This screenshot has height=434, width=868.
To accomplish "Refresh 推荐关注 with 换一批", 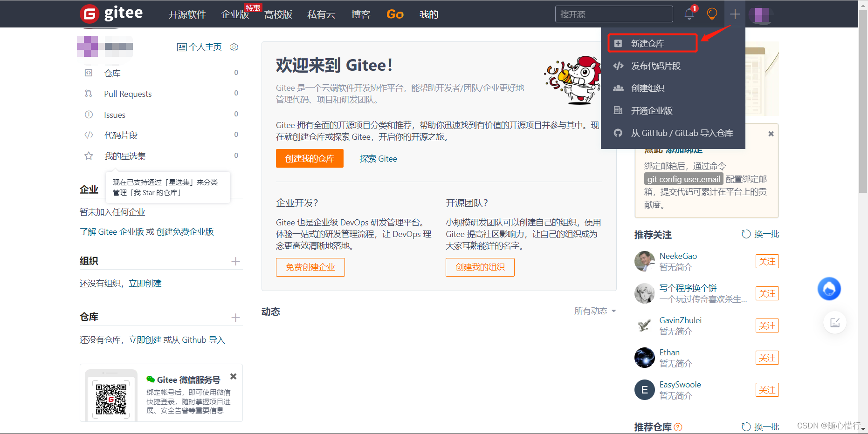I will click(760, 234).
